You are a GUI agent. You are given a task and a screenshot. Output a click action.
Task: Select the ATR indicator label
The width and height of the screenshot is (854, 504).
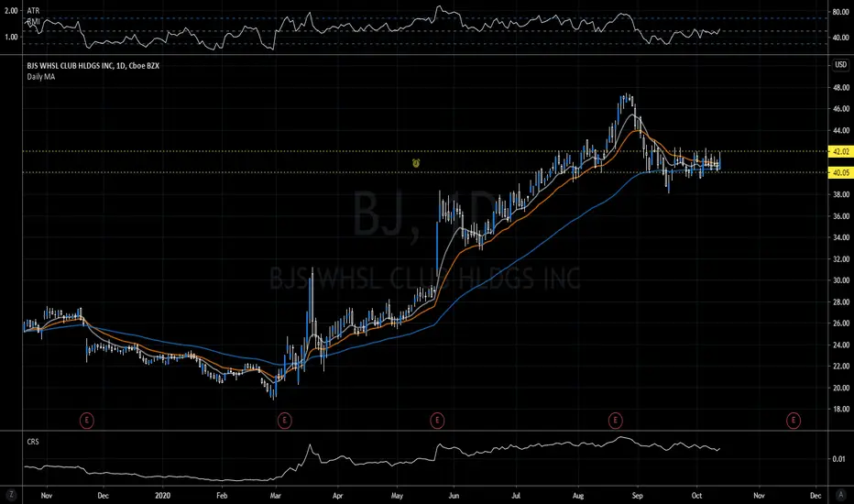pos(33,10)
